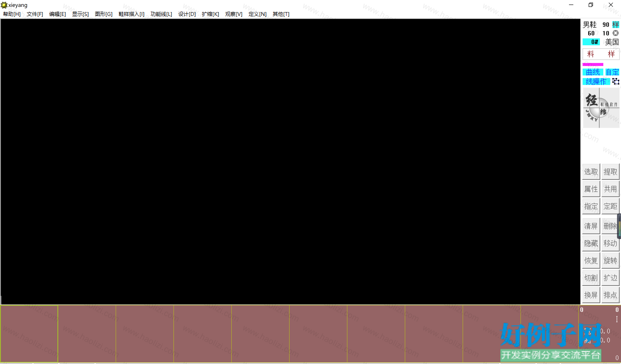
Task: Open the 编辑[E] menu
Action: coord(57,14)
